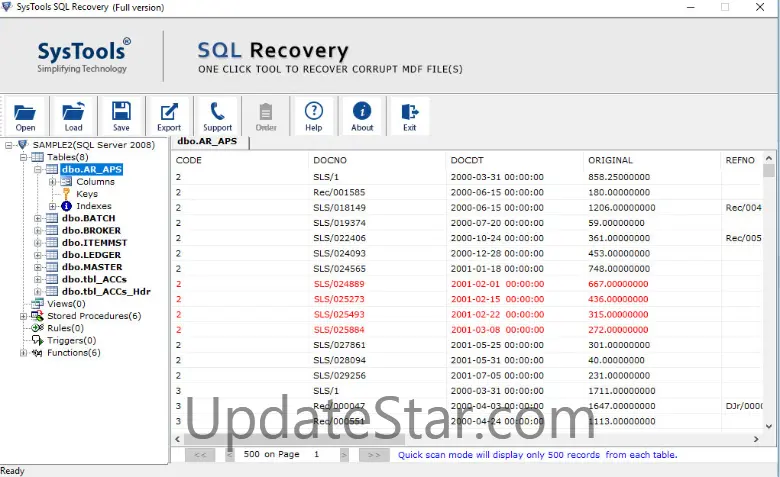Click the SysTools logo in the title bar
Screen dimensions: 780x477
click(x=7, y=7)
